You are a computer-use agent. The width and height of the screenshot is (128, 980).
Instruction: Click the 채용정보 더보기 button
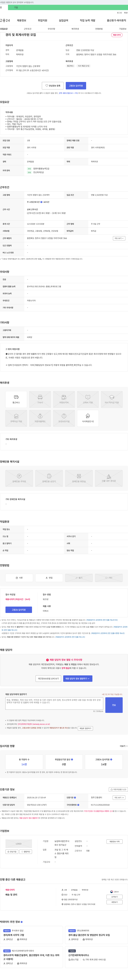click(x=115, y=842)
